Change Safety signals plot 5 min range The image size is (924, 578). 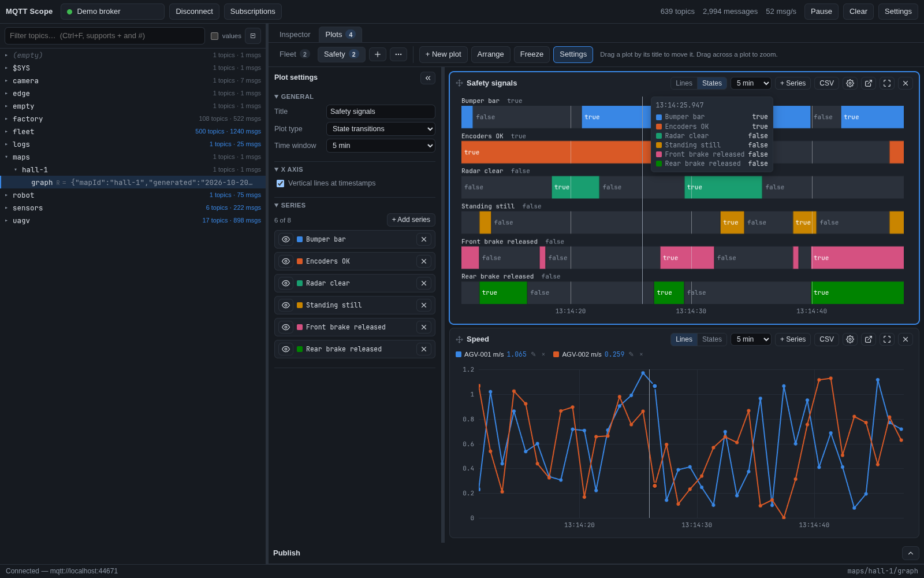point(751,83)
